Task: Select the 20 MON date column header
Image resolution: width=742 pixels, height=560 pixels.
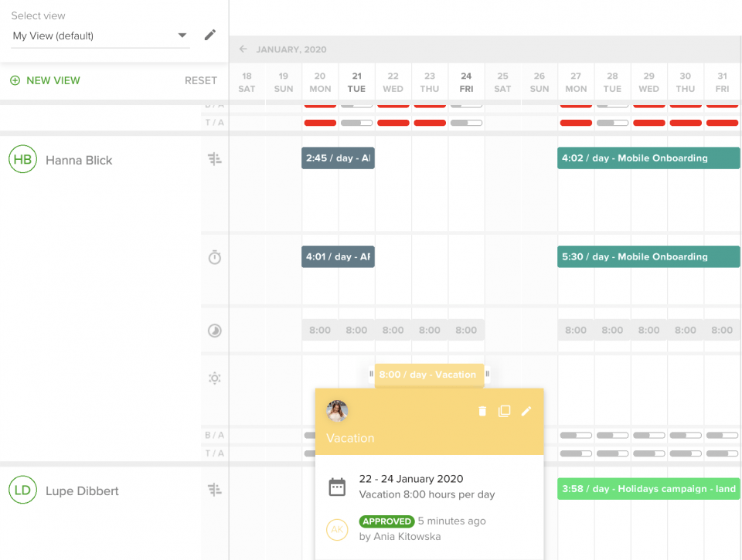Action: [x=320, y=83]
